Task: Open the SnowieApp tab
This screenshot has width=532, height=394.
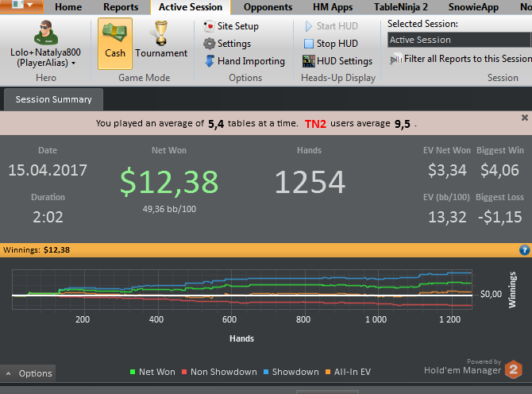Action: coord(473,7)
